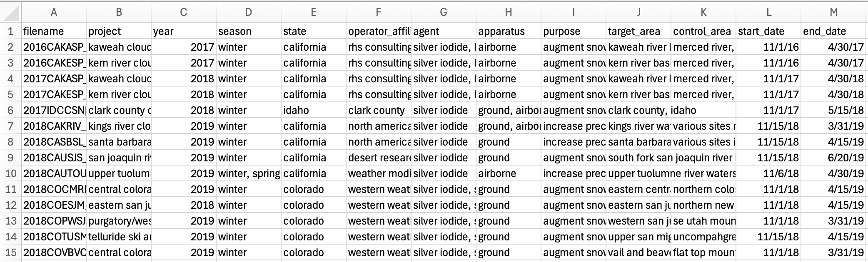This screenshot has width=868, height=262.
Task: Click the 'telluride ski' project cell
Action: click(119, 237)
